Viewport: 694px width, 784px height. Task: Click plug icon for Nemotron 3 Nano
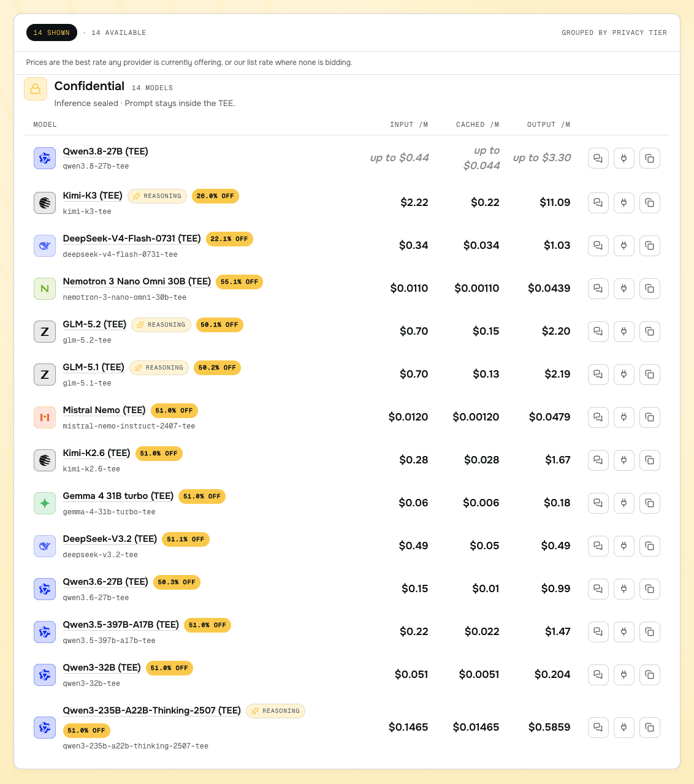624,288
